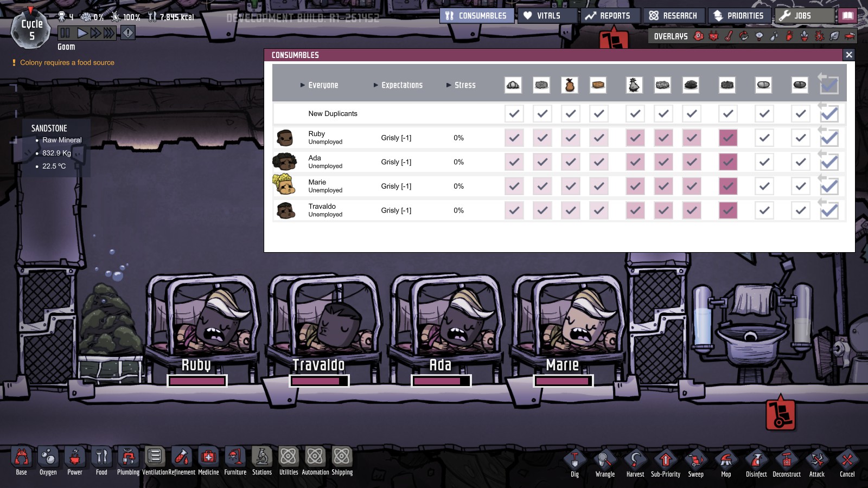
Task: Activate the Dig tool
Action: pos(575,464)
